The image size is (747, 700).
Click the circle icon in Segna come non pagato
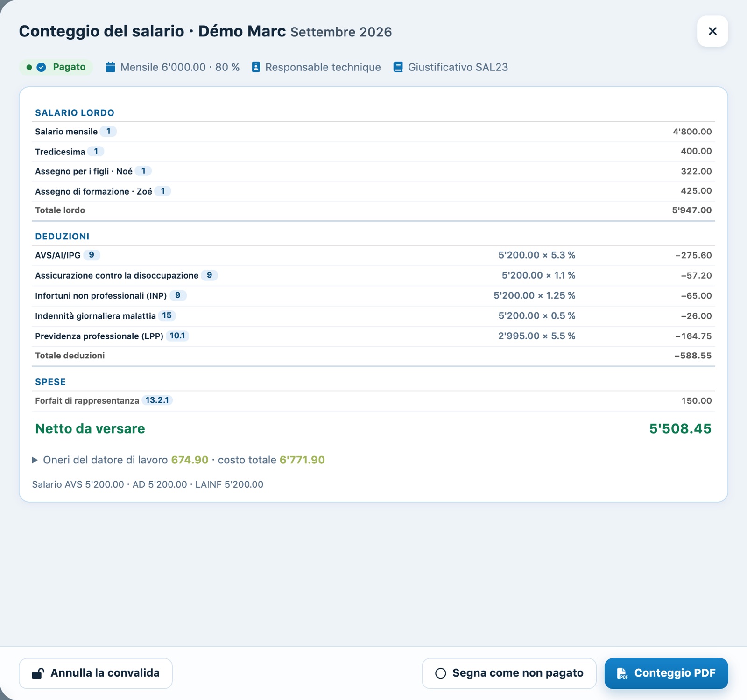click(x=441, y=673)
